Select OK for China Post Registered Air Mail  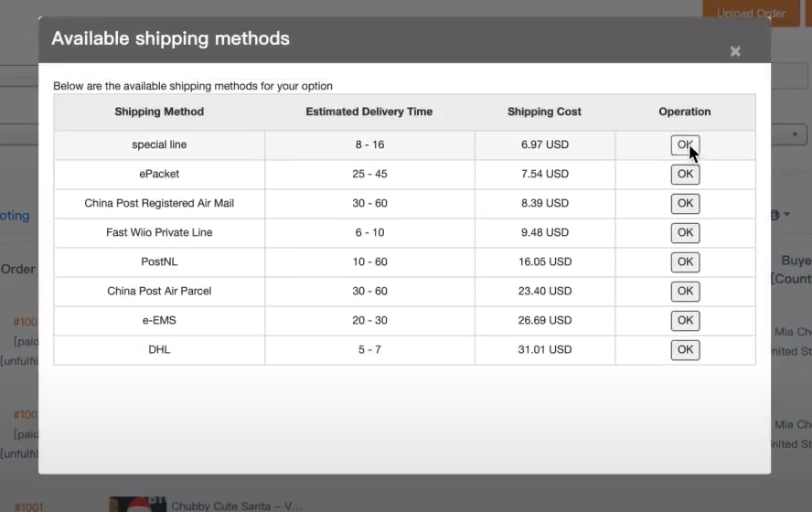[685, 204]
